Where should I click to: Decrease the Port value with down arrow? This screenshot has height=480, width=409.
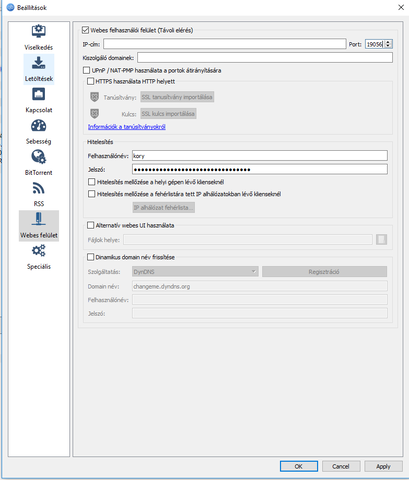(388, 46)
